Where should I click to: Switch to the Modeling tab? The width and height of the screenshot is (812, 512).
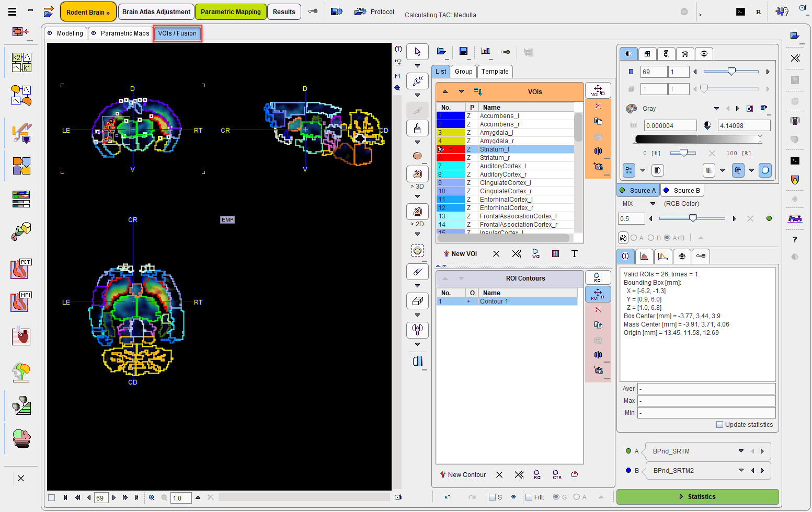(65, 33)
